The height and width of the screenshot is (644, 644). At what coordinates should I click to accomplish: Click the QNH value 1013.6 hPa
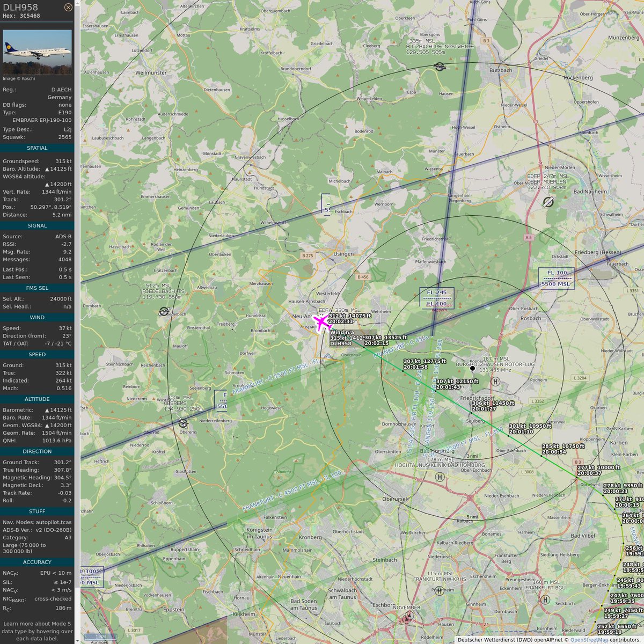pos(57,441)
